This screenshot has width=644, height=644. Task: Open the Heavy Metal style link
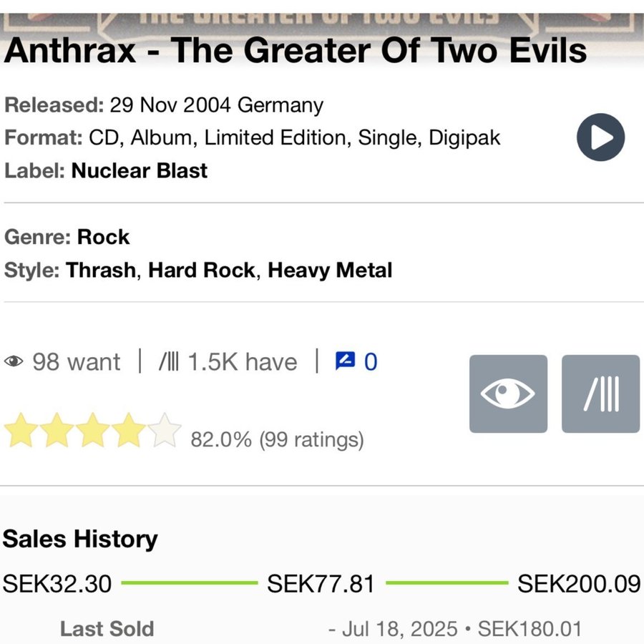330,270
